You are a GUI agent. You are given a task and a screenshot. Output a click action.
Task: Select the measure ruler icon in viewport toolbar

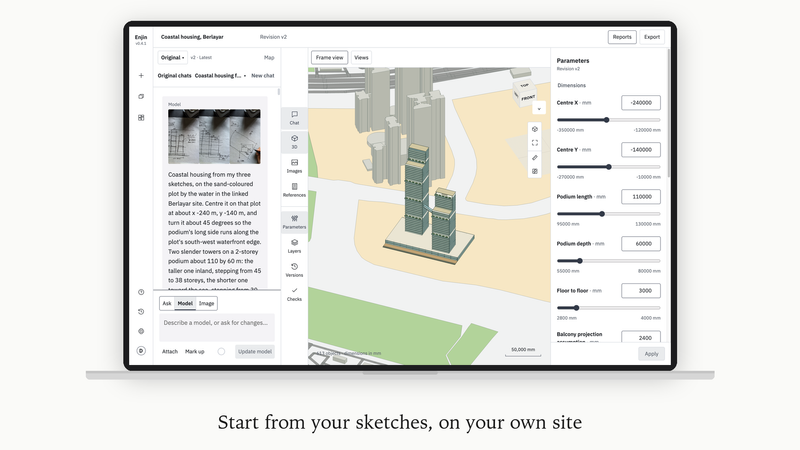[x=535, y=158]
